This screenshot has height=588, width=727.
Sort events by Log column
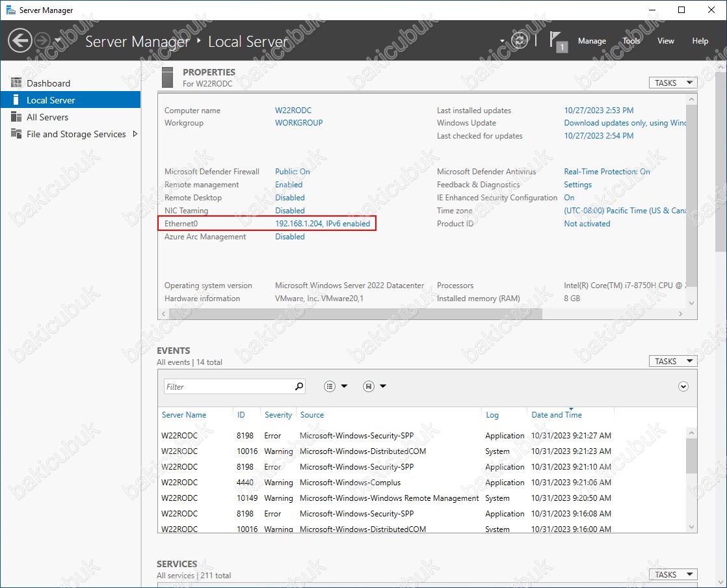(492, 415)
